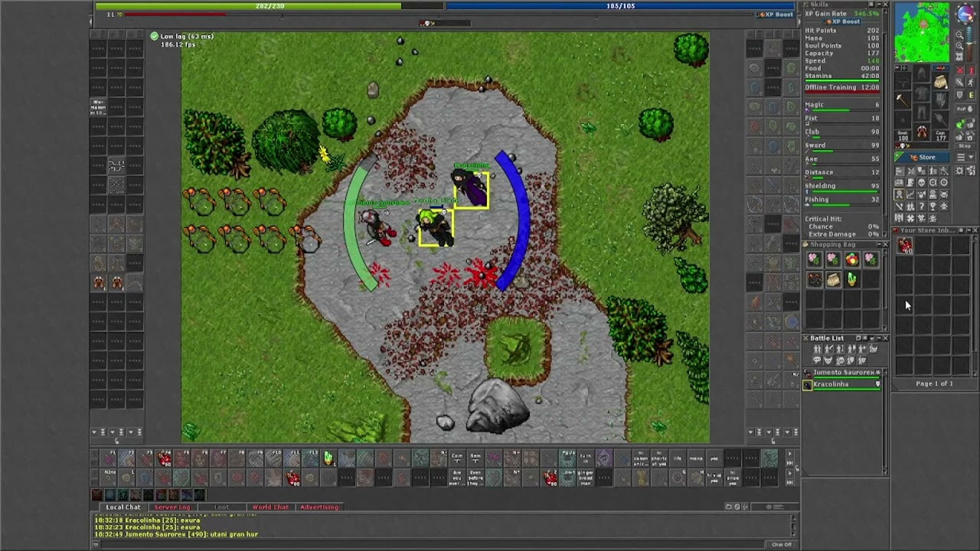Screen dimensions: 980x551
Task: Toggle the speech-bubble Battle List filter
Action: pyautogui.click(x=817, y=360)
